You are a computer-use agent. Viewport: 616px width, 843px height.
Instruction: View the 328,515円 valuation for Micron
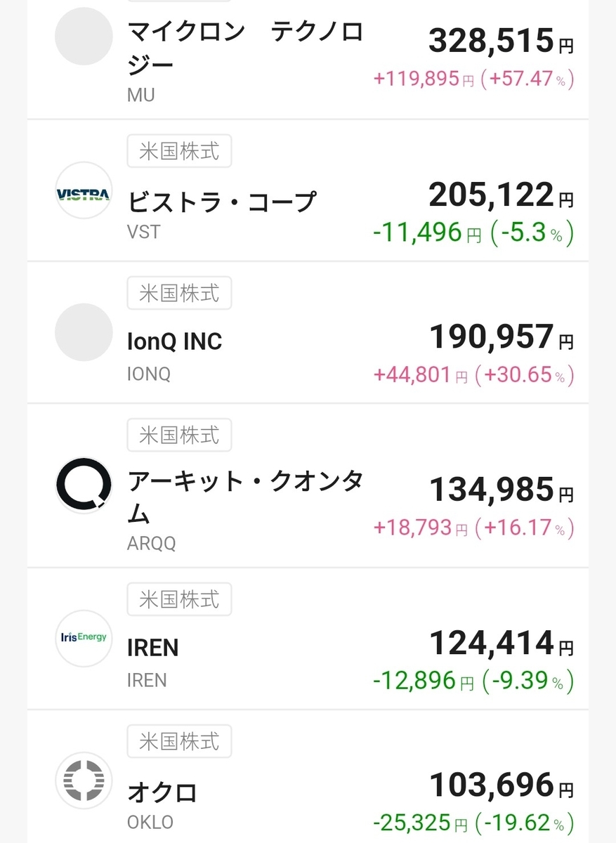[501, 41]
